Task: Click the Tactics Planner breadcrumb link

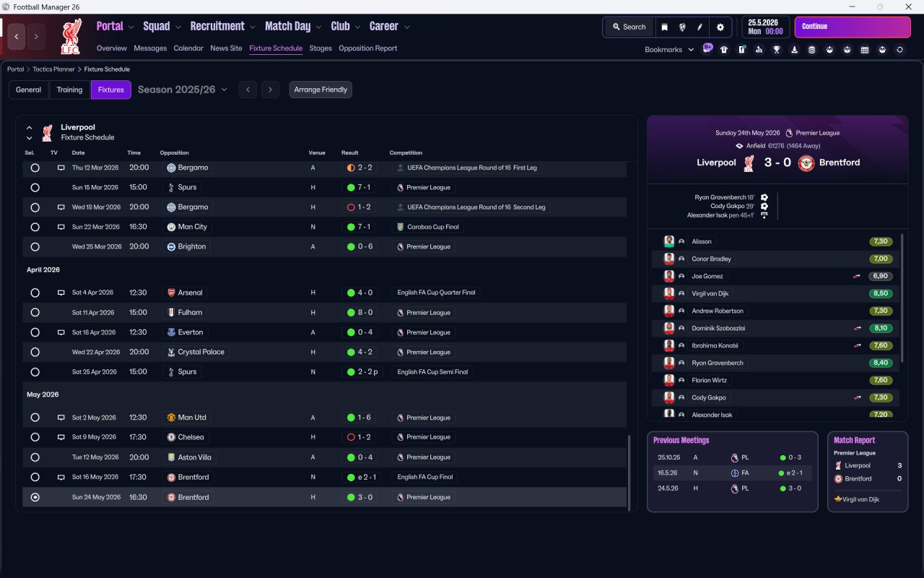Action: [x=54, y=69]
